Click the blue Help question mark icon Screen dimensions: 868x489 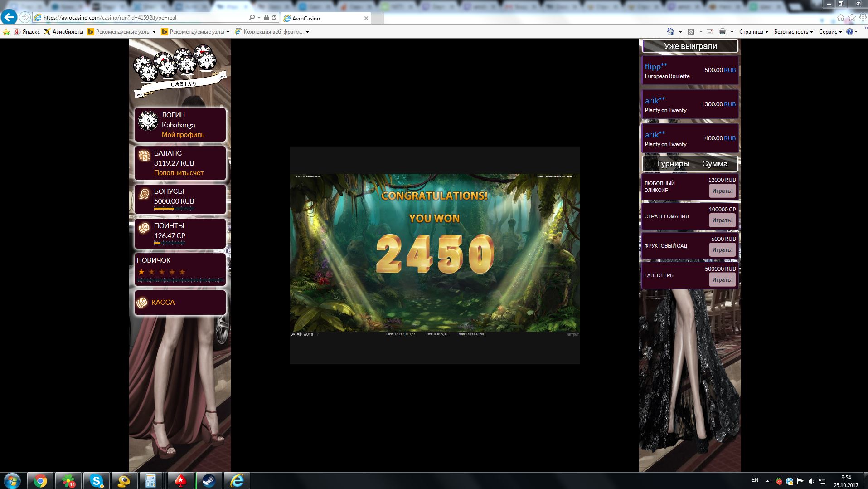(849, 32)
